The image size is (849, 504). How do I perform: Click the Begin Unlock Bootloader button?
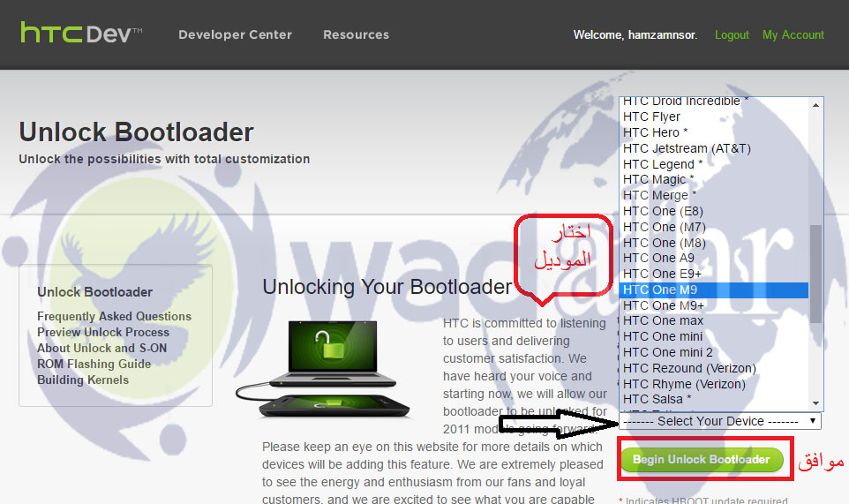pos(702,460)
